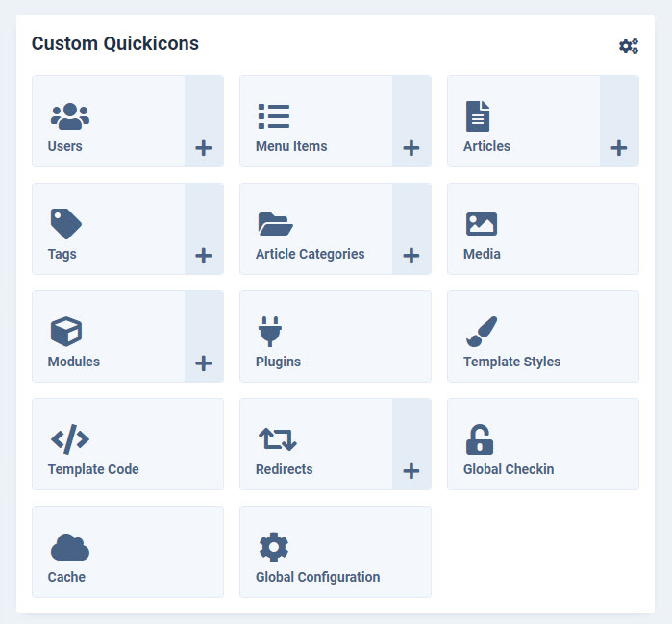This screenshot has height=624, width=672.
Task: Add a new article category via plus
Action: [411, 256]
